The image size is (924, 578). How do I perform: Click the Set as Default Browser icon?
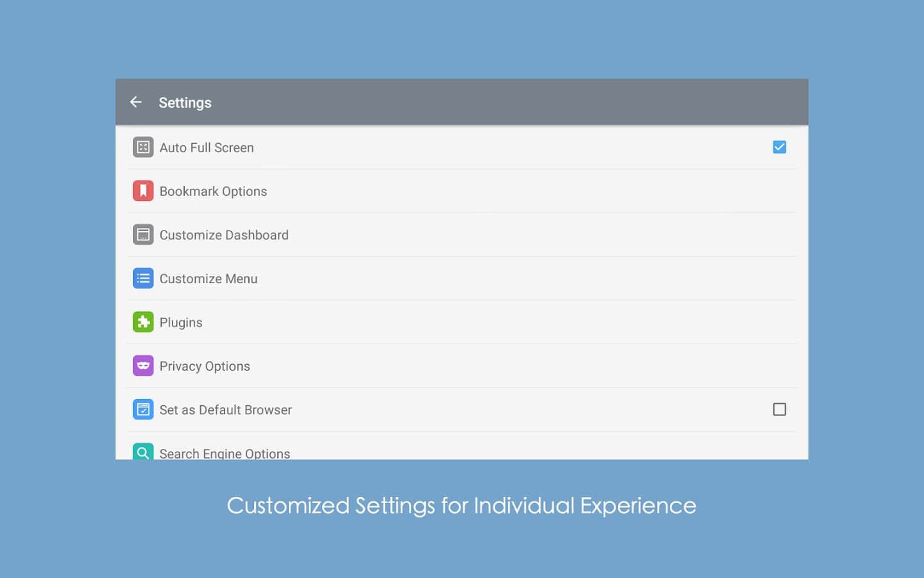(143, 409)
